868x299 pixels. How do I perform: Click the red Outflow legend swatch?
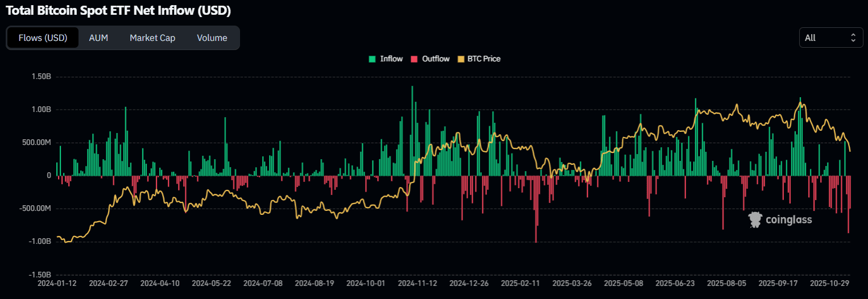(x=415, y=59)
